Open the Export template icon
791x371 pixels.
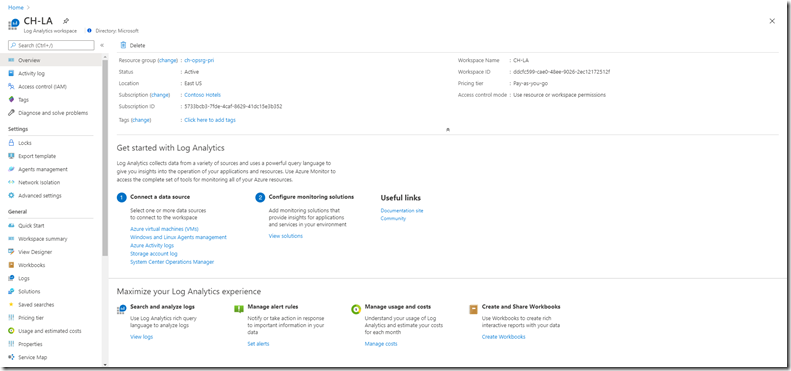(x=11, y=156)
